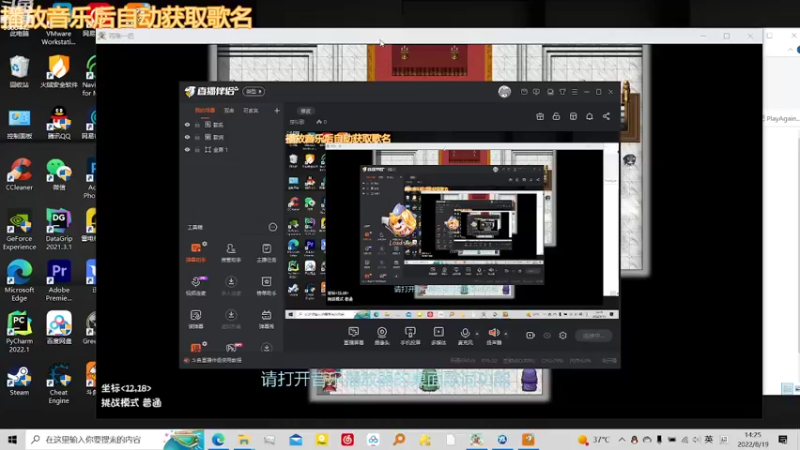Toggle visibility of the 歌名 source
The width and height of the screenshot is (800, 450).
pyautogui.click(x=187, y=124)
